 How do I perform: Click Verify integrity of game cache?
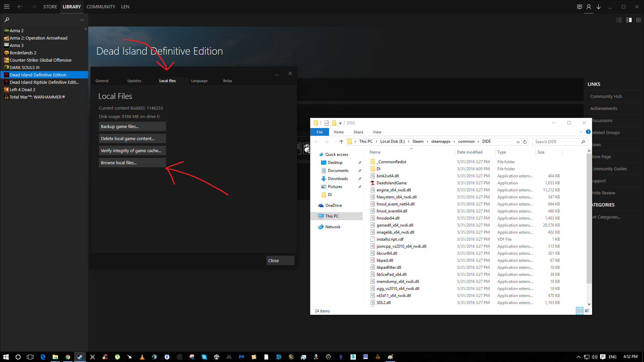point(132,151)
